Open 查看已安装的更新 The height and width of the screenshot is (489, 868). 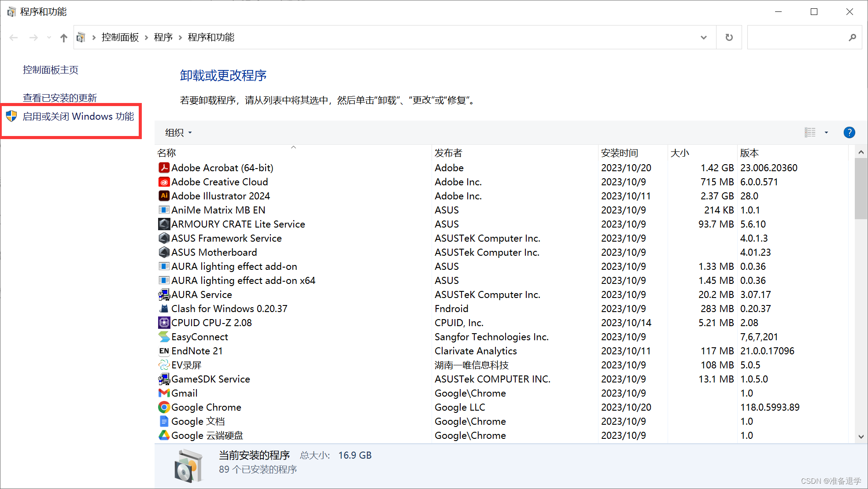point(59,97)
